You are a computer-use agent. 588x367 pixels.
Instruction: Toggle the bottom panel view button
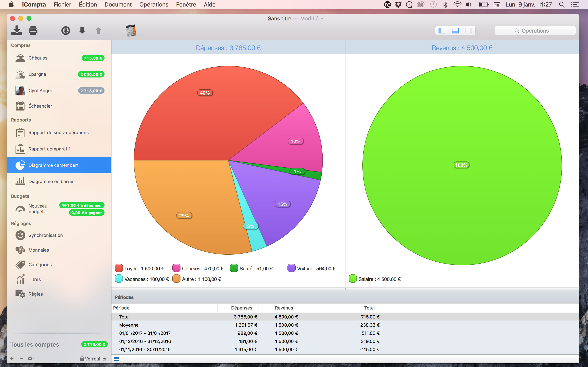pos(455,31)
